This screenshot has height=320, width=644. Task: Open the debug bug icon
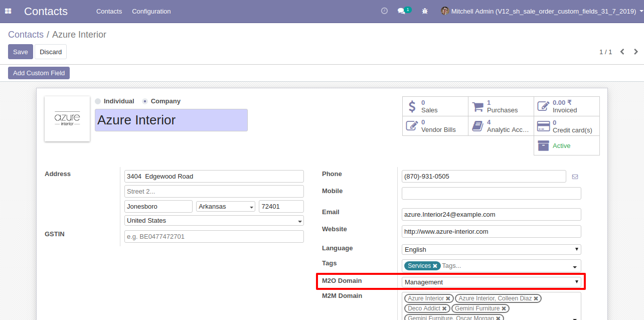(x=425, y=11)
